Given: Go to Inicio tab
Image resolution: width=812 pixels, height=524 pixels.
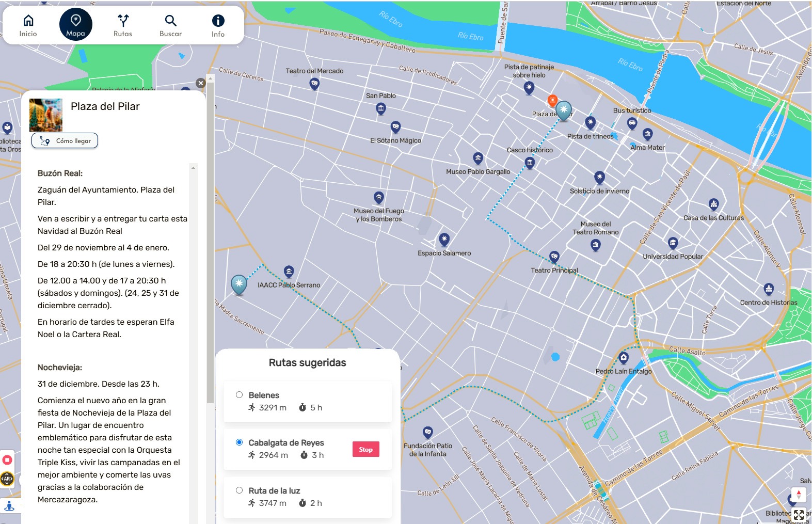Looking at the screenshot, I should point(28,25).
